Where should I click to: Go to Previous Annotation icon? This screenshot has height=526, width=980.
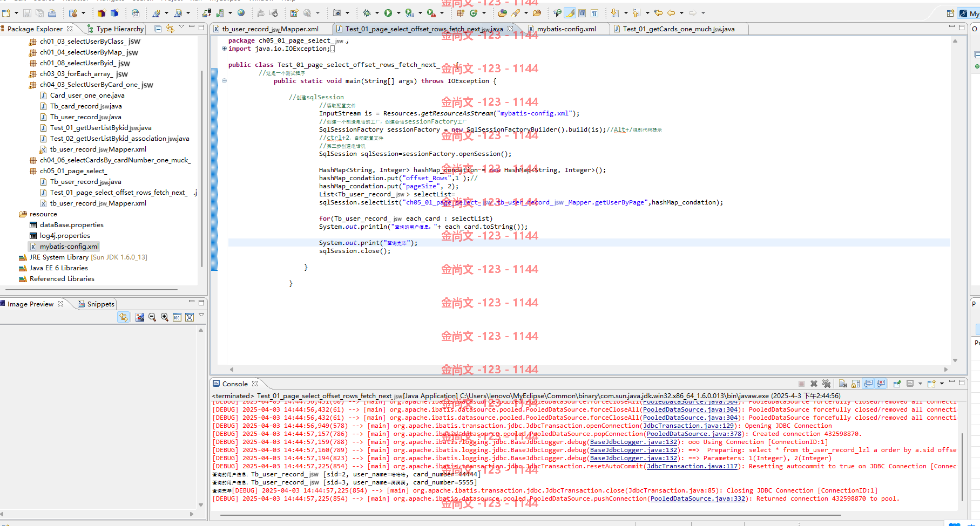[636, 13]
